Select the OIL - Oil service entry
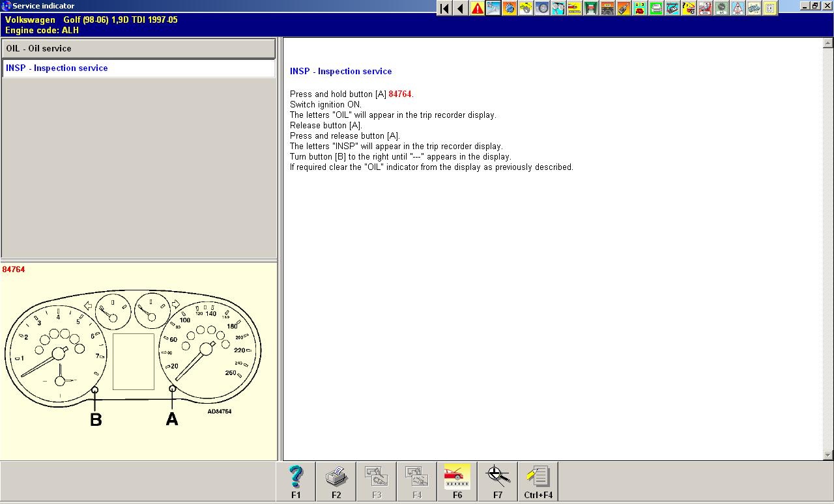The image size is (834, 504). pos(139,49)
